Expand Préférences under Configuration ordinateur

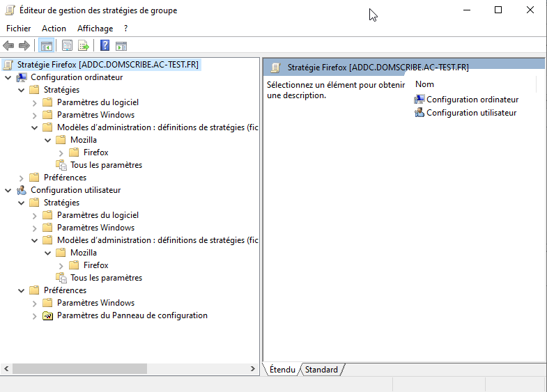point(22,178)
